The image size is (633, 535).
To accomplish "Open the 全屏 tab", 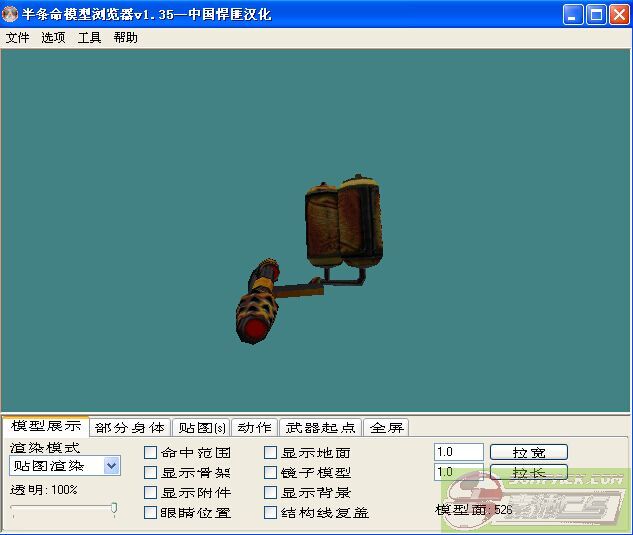I will coord(386,428).
